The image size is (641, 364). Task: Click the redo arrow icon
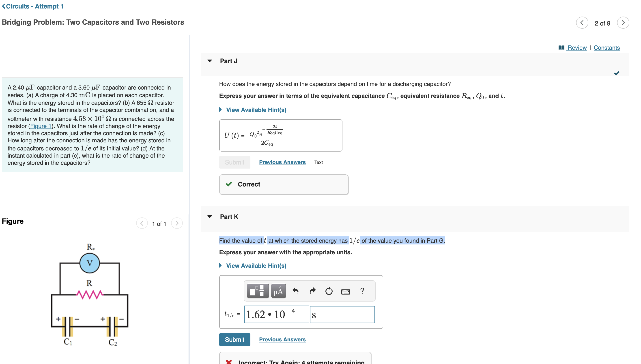[x=312, y=291]
